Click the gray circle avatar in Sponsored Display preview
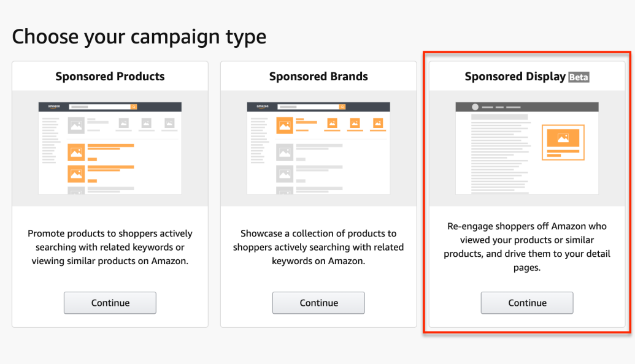Viewport: 635px width, 364px height. pos(475,107)
